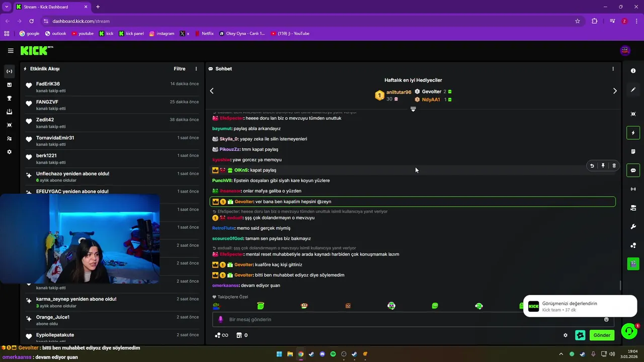Open the info icon in right sidebar
Screen dimensions: 644x362
tap(633, 71)
